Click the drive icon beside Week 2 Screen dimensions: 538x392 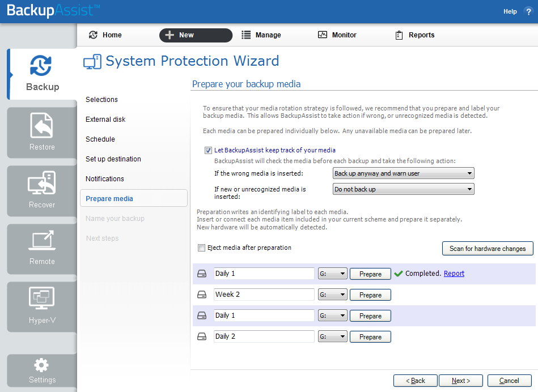[x=202, y=295]
